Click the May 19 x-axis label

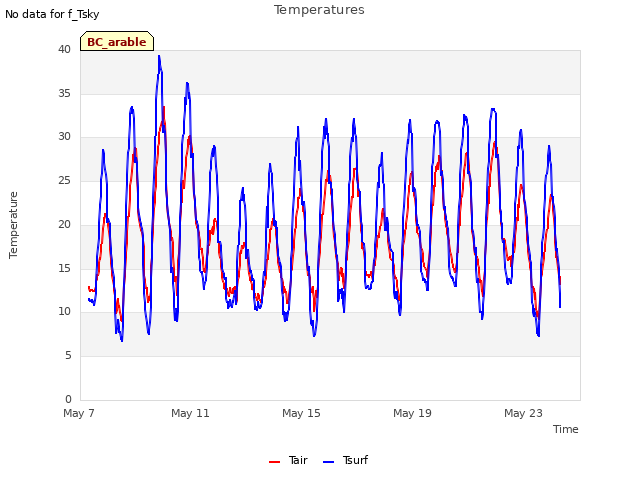[412, 413]
